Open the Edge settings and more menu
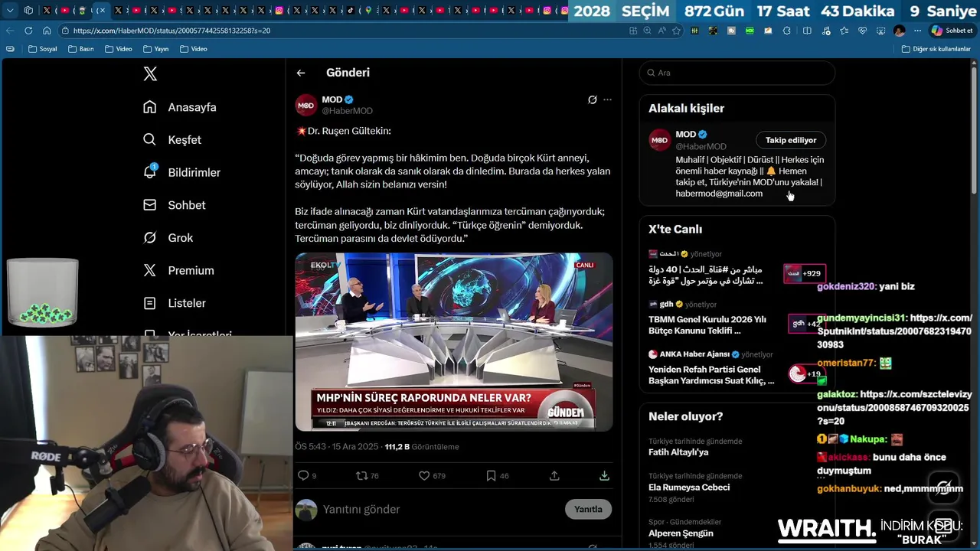Viewport: 980px width, 551px height. click(x=918, y=31)
